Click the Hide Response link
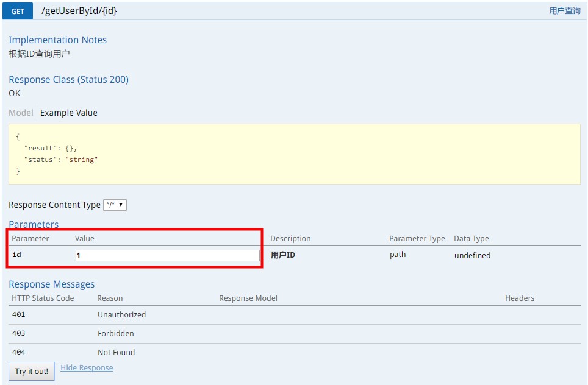The image size is (588, 385). tap(87, 368)
